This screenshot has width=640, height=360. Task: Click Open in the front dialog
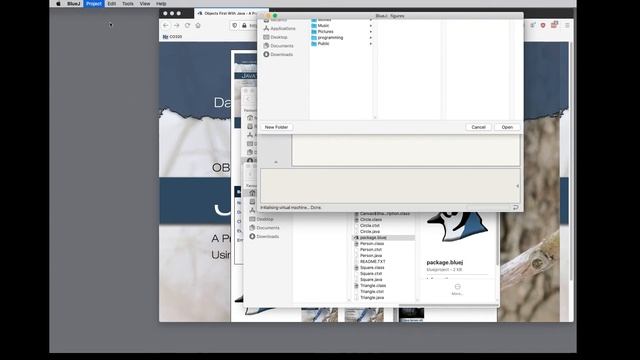[507, 127]
